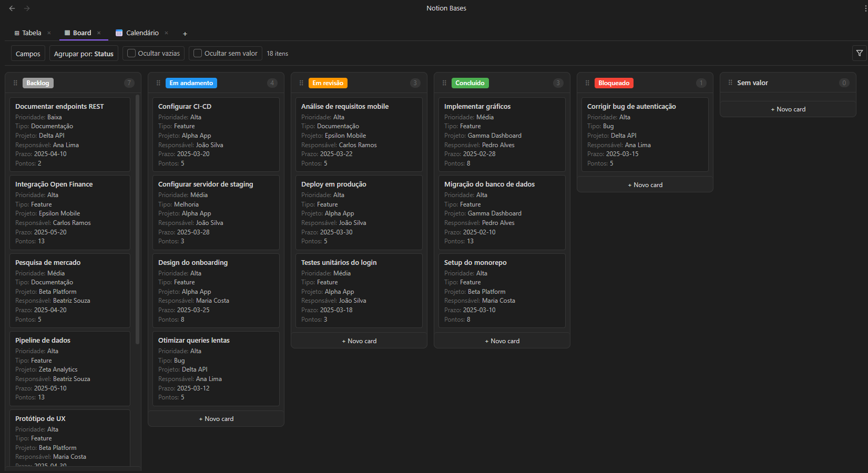Open the 'Agrupar por: Status' selector
This screenshot has height=473, width=868.
coord(84,53)
